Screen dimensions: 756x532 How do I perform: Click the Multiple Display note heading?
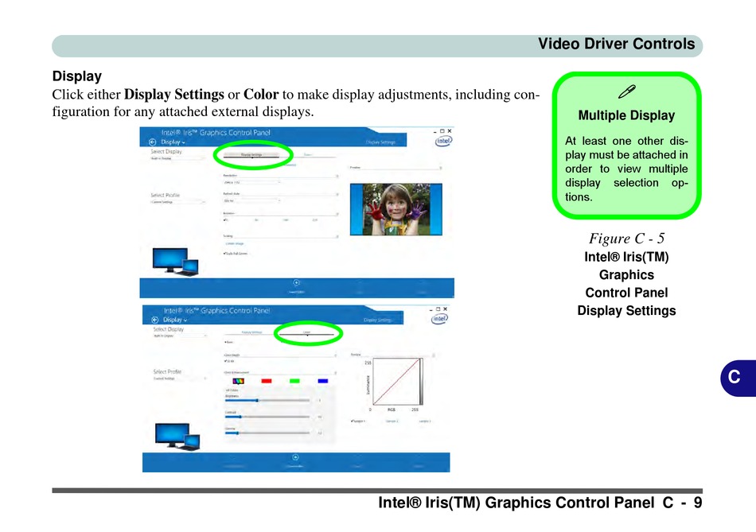click(x=626, y=115)
